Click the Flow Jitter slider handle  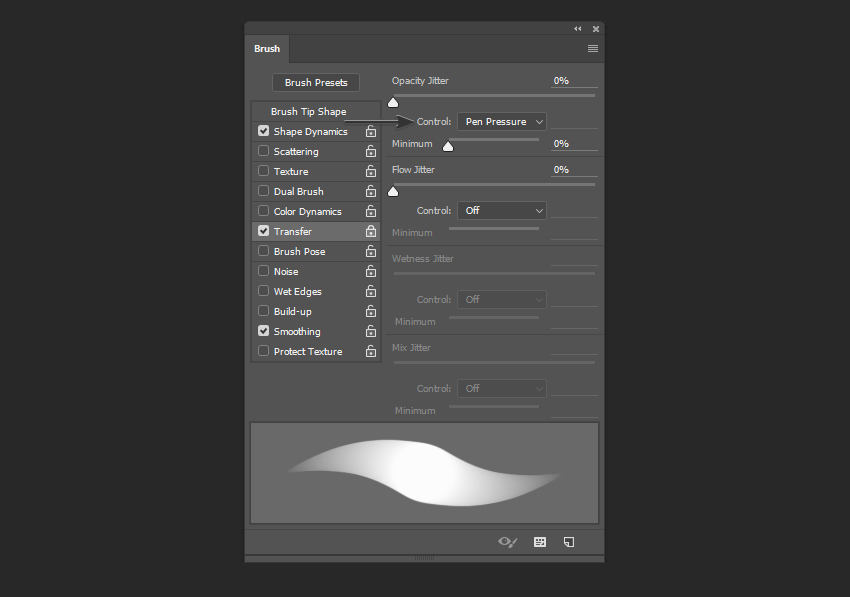(393, 191)
